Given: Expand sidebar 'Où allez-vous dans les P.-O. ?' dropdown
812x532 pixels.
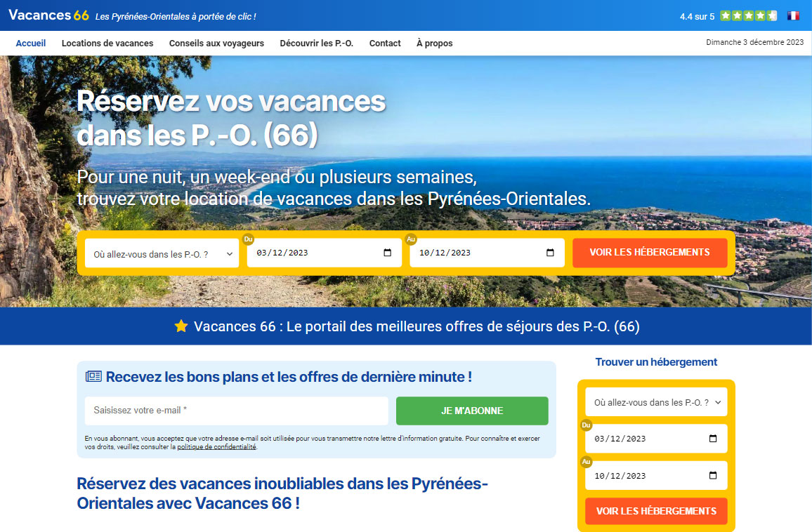Looking at the screenshot, I should pos(656,402).
